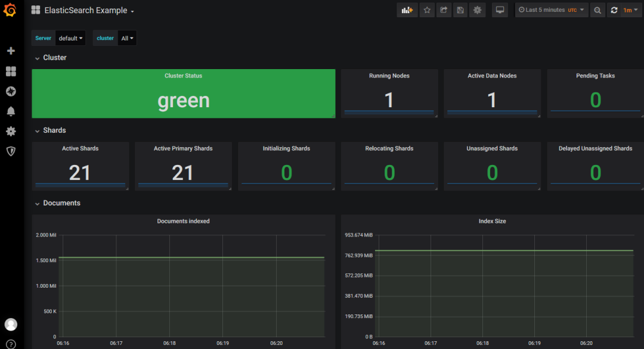The image size is (644, 349).
Task: Open the Dashboards grid icon in sidebar
Action: [11, 71]
